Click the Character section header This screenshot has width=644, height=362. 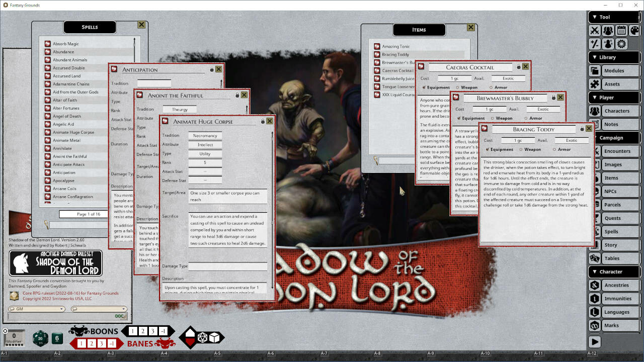coord(611,271)
